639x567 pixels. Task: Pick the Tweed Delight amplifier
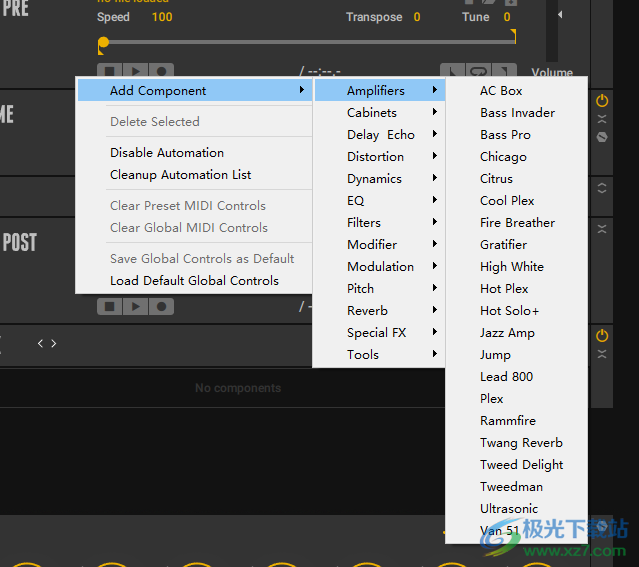(521, 465)
